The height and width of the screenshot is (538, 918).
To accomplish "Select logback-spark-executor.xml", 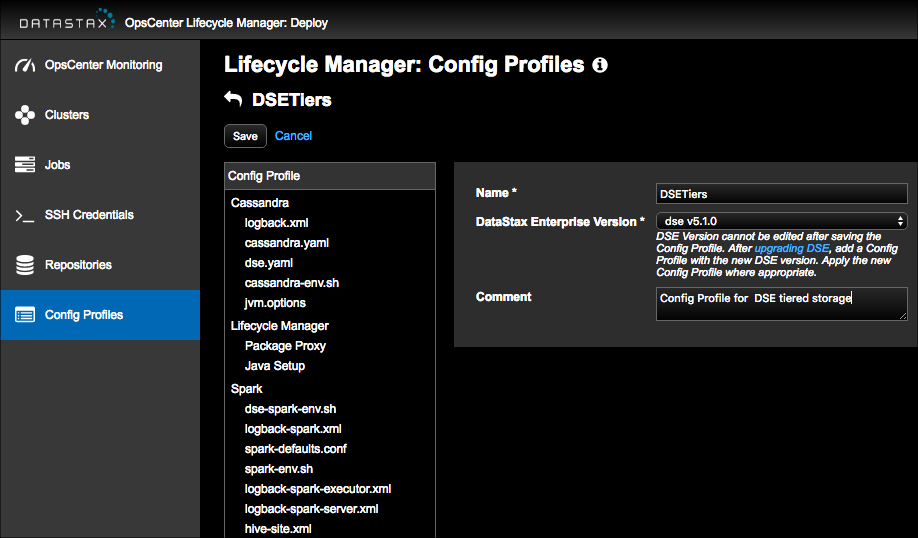I will pyautogui.click(x=318, y=489).
